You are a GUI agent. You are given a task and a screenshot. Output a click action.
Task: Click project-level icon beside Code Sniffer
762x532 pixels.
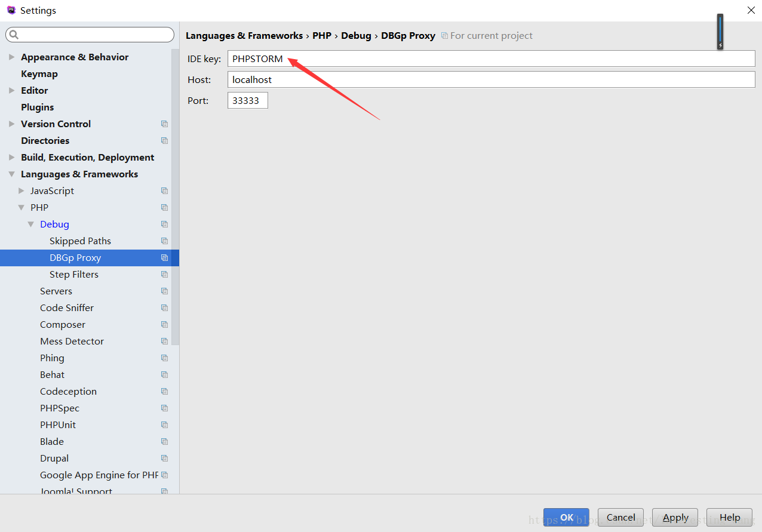(164, 308)
